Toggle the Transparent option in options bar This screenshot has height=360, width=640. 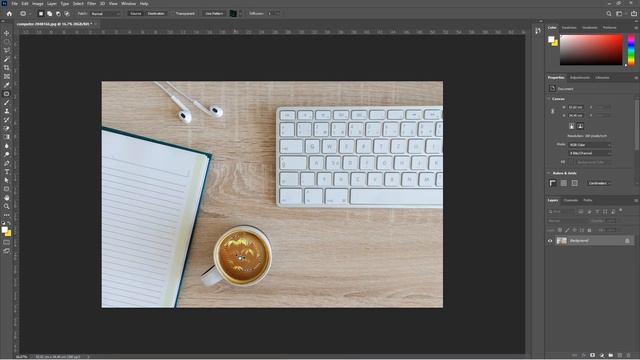pos(185,13)
